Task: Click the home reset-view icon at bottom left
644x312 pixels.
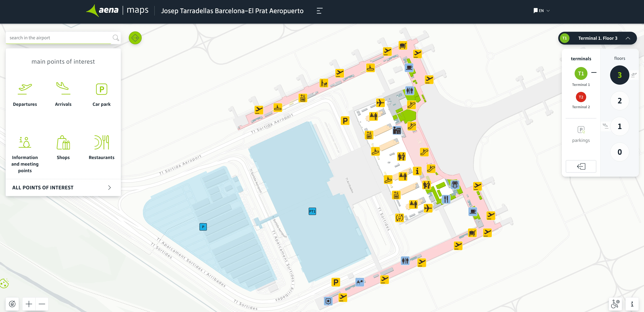Action: (12, 304)
